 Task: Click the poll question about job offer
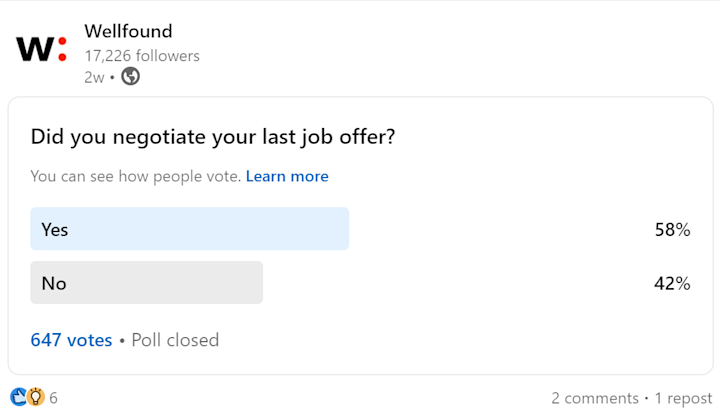click(x=213, y=136)
